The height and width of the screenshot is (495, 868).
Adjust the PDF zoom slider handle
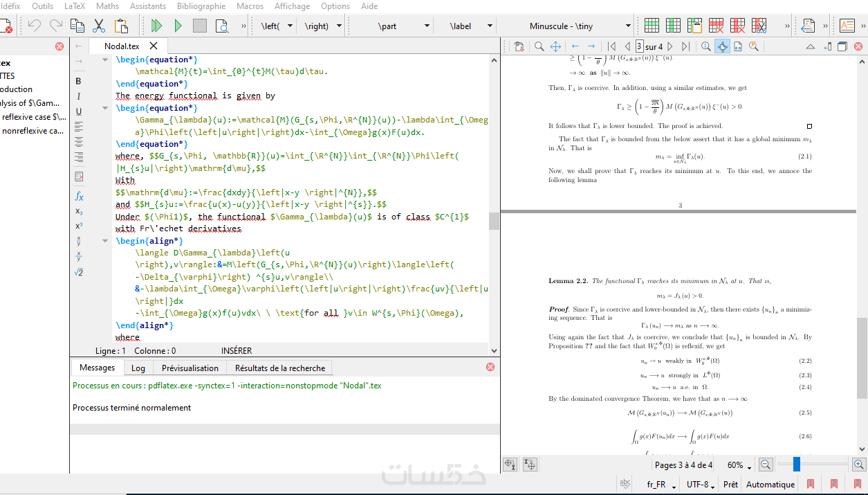(x=797, y=465)
